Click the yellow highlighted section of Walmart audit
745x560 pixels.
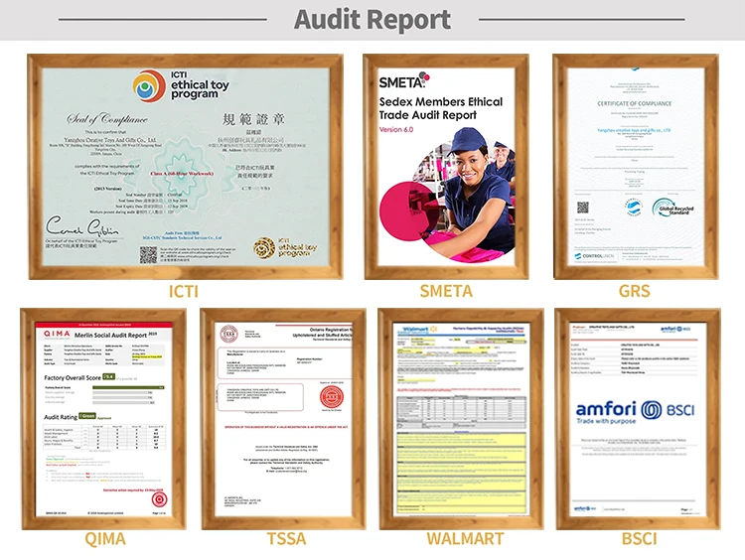coord(461,473)
